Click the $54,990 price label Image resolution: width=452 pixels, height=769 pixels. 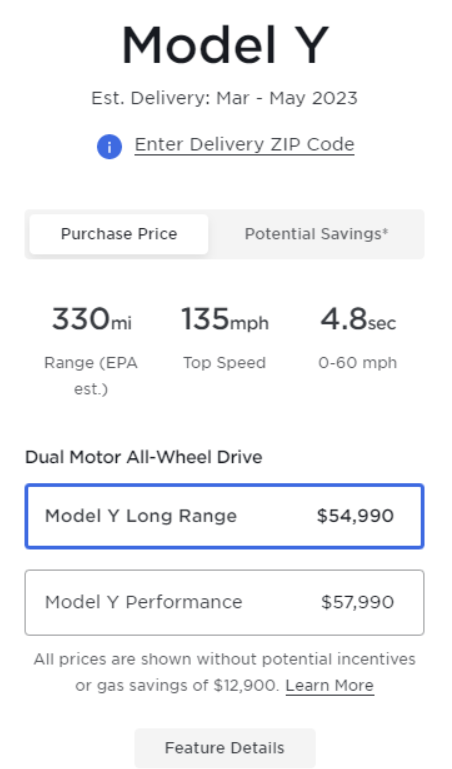[x=355, y=516]
